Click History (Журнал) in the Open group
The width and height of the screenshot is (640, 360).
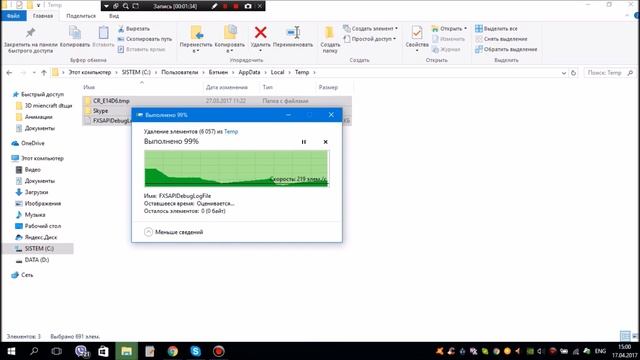[446, 49]
